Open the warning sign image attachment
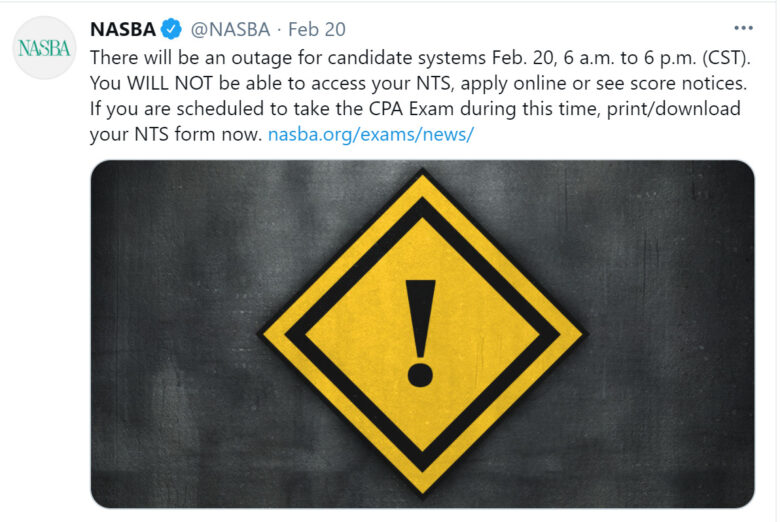The image size is (780, 522). [422, 334]
